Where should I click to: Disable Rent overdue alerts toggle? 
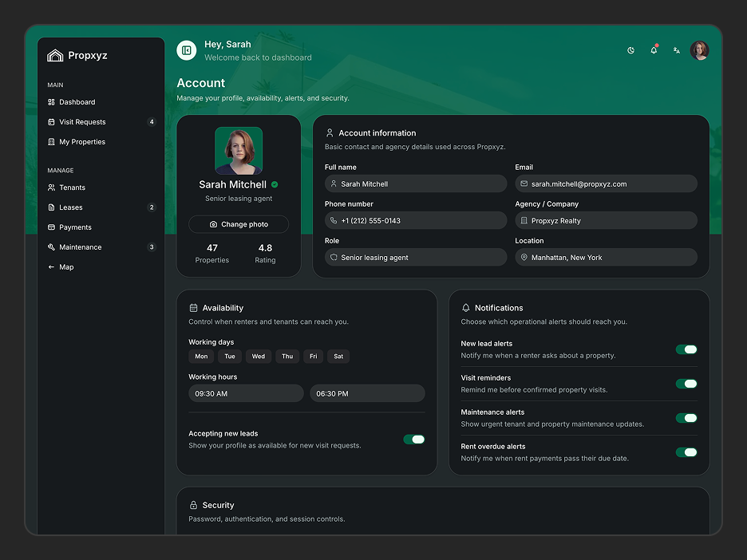tap(686, 452)
